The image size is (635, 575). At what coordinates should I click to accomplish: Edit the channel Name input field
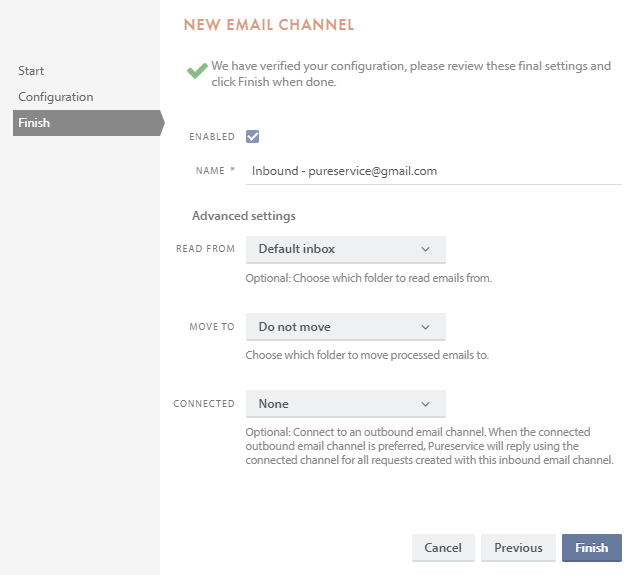[x=433, y=171]
